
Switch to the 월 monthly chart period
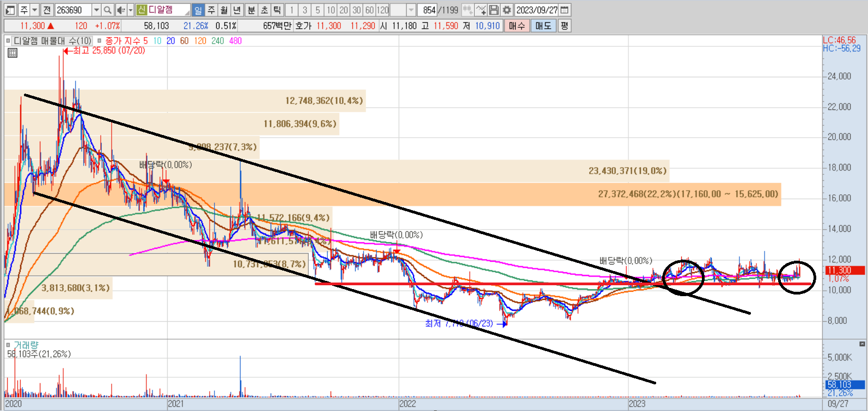[224, 10]
